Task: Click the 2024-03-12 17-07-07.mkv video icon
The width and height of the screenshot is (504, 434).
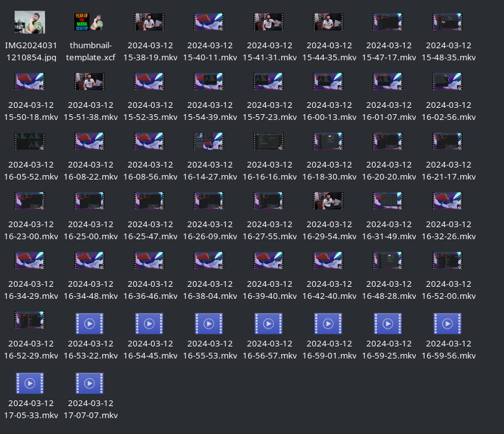Action: click(x=90, y=383)
